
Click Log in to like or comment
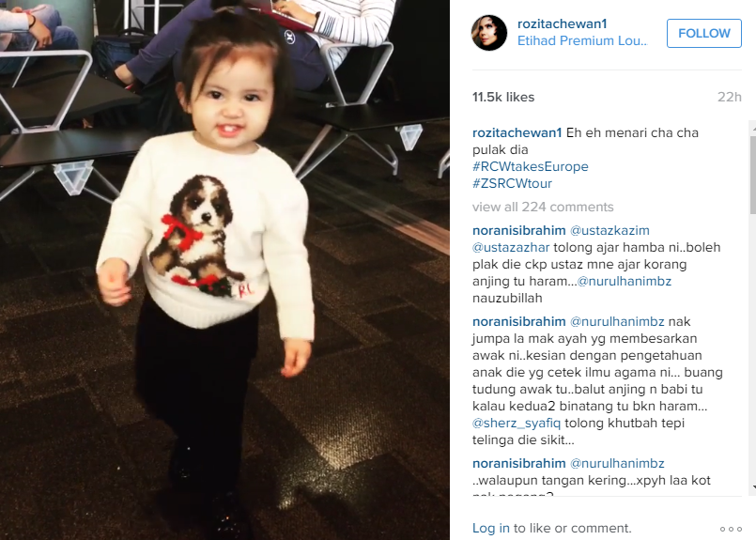point(491,528)
